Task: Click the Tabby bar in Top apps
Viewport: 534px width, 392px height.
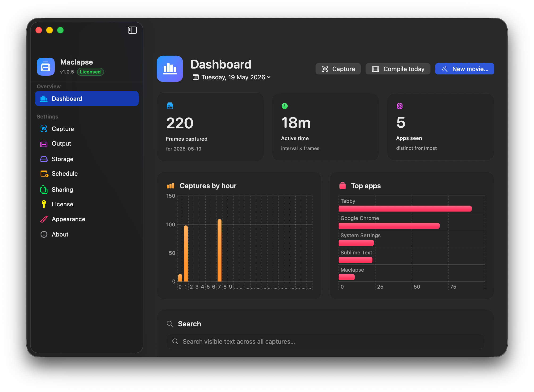Action: tap(405, 208)
